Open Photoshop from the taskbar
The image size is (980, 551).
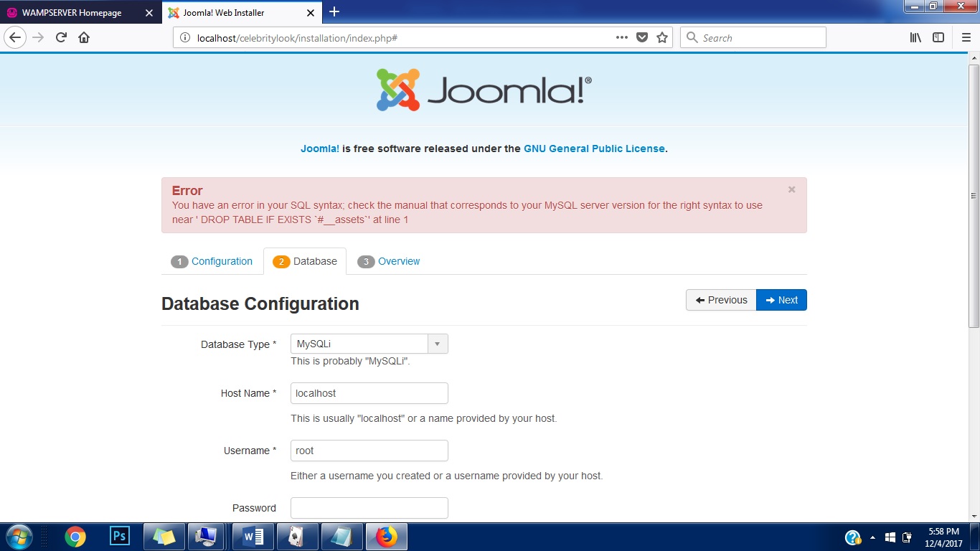[119, 537]
